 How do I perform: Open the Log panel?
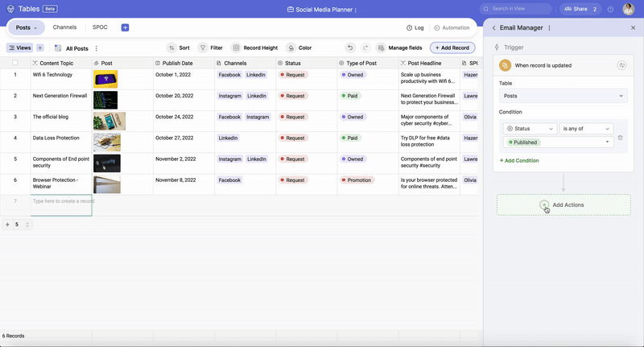415,27
